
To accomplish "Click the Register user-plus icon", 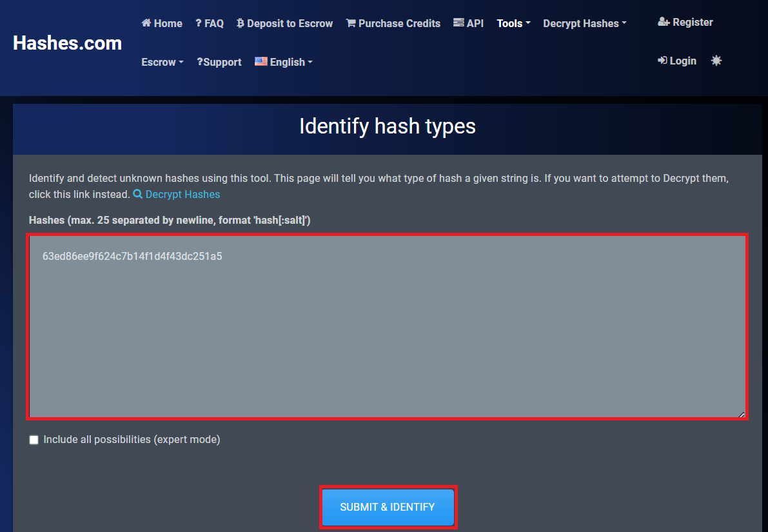I will (664, 22).
